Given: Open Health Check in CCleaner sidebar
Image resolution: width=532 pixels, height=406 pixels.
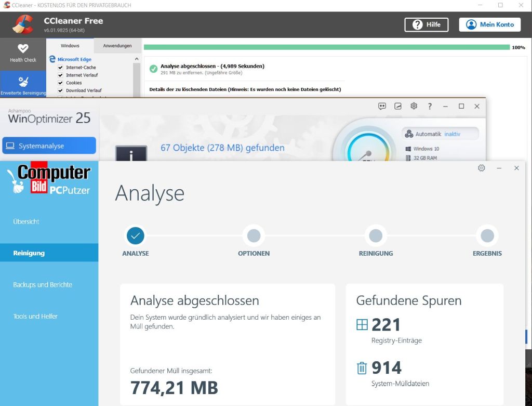Looking at the screenshot, I should click(x=23, y=54).
